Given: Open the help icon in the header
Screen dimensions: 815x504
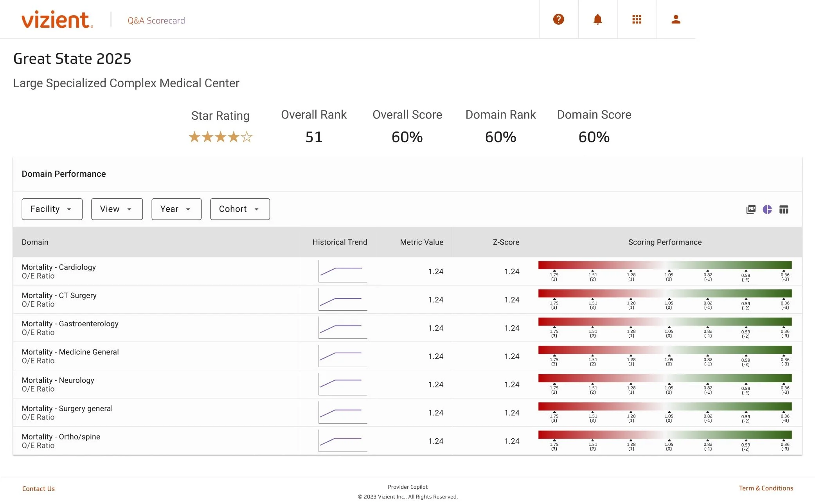Looking at the screenshot, I should point(558,19).
